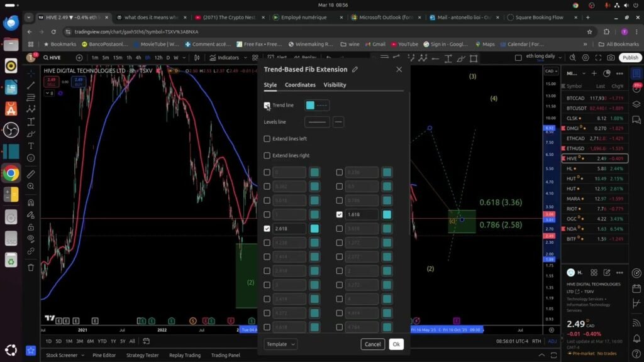Click the Ok button
The height and width of the screenshot is (362, 644).
click(396, 344)
